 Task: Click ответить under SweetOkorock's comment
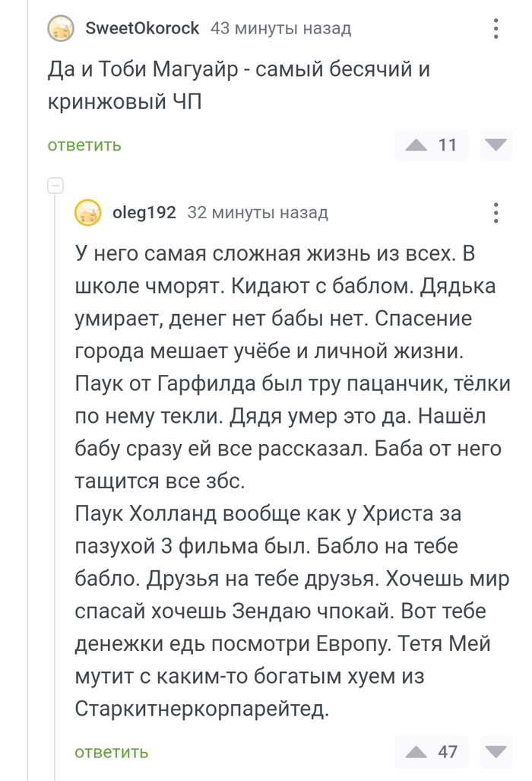click(83, 144)
